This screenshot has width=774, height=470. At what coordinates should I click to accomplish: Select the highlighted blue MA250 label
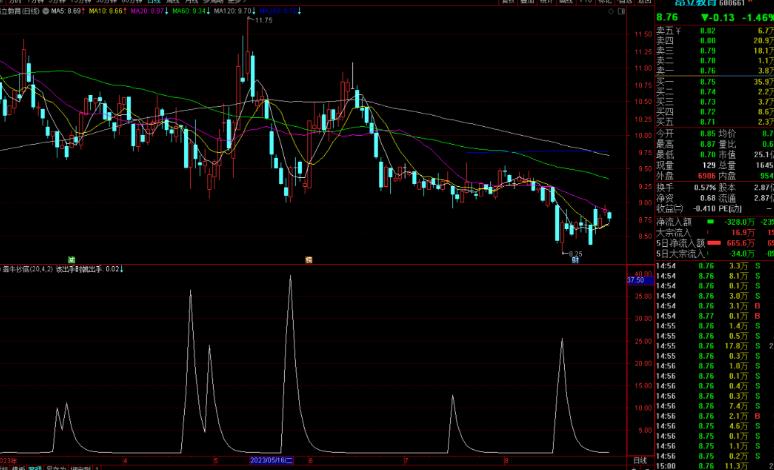pos(279,11)
